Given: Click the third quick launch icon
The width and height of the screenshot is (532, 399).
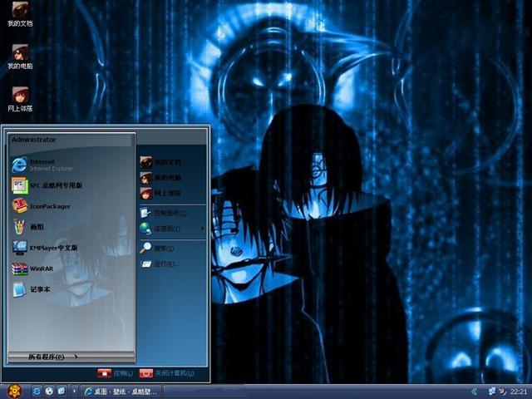Looking at the screenshot, I should coord(62,392).
